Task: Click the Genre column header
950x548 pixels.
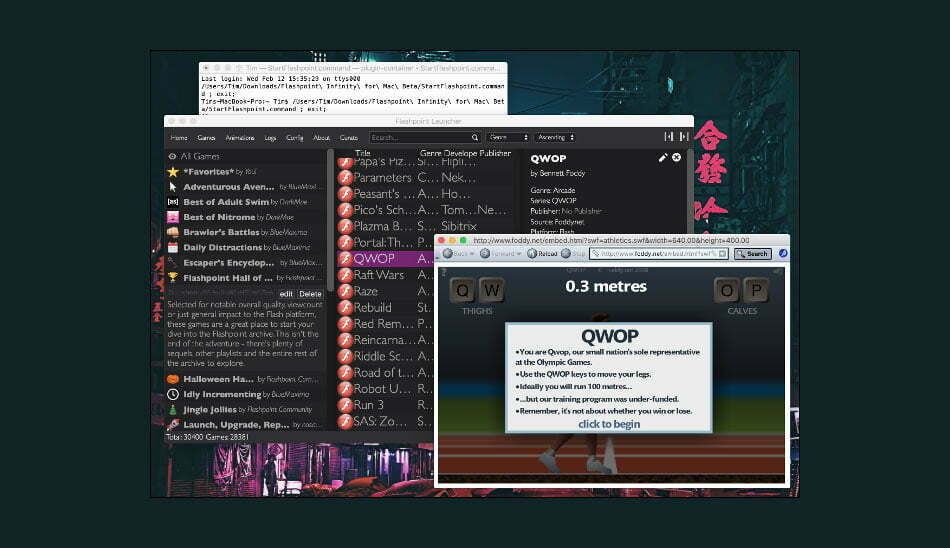Action: click(431, 153)
